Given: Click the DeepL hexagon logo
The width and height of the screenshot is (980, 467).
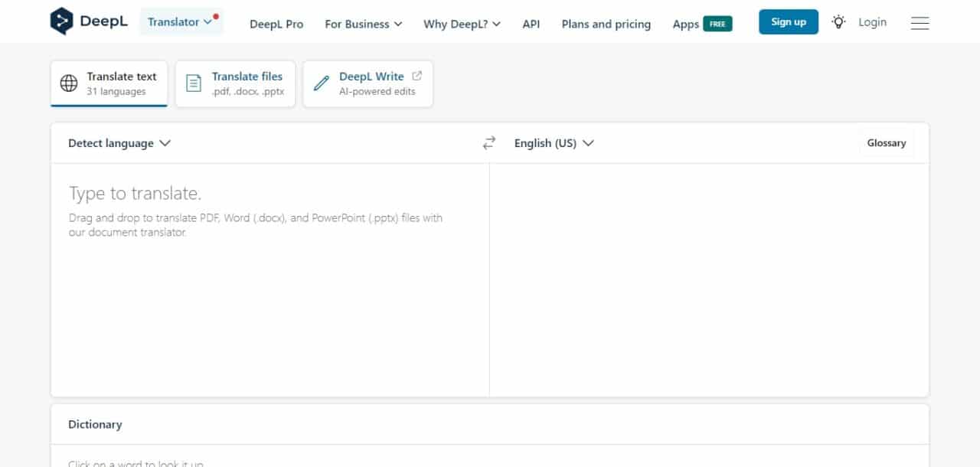Looking at the screenshot, I should 61,21.
